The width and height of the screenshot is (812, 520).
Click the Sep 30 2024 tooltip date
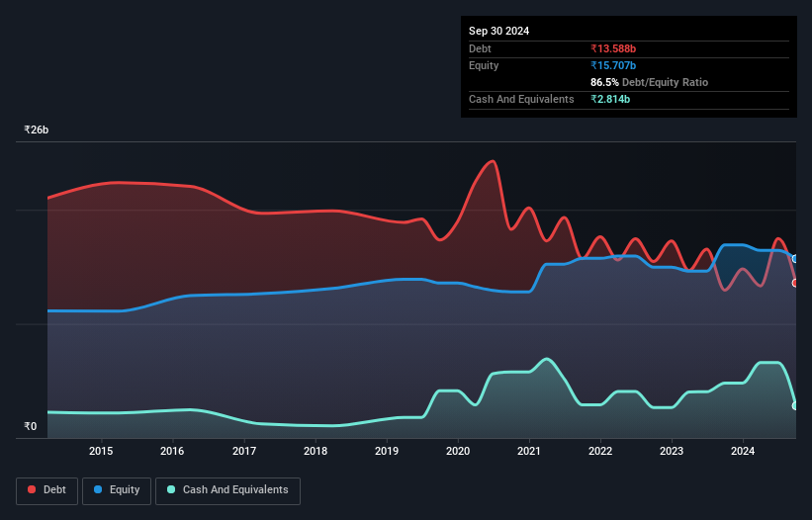click(x=498, y=31)
